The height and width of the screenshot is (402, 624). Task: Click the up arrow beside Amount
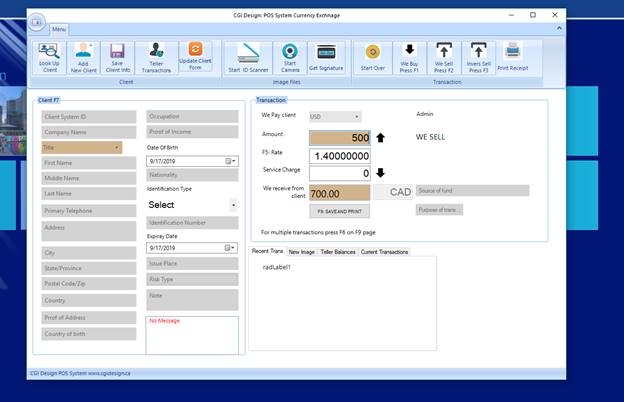tap(380, 138)
